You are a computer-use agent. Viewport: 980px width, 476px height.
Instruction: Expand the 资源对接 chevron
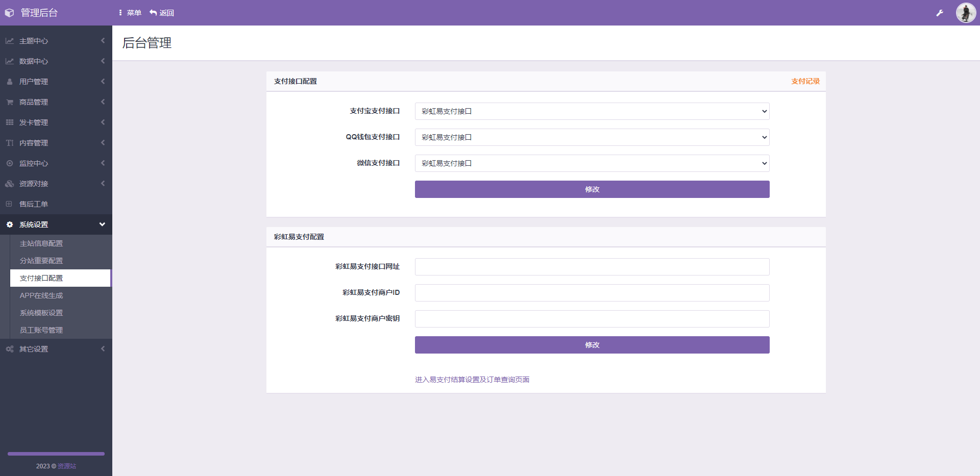coord(103,183)
